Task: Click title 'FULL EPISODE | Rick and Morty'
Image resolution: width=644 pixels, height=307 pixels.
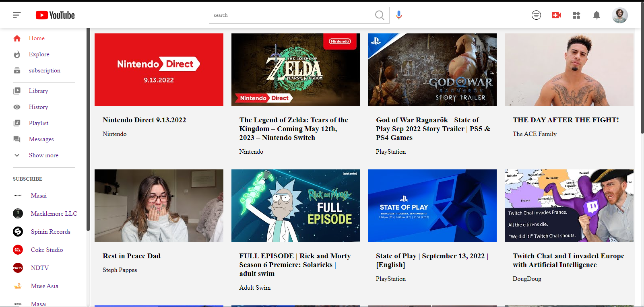Action: tap(295, 265)
